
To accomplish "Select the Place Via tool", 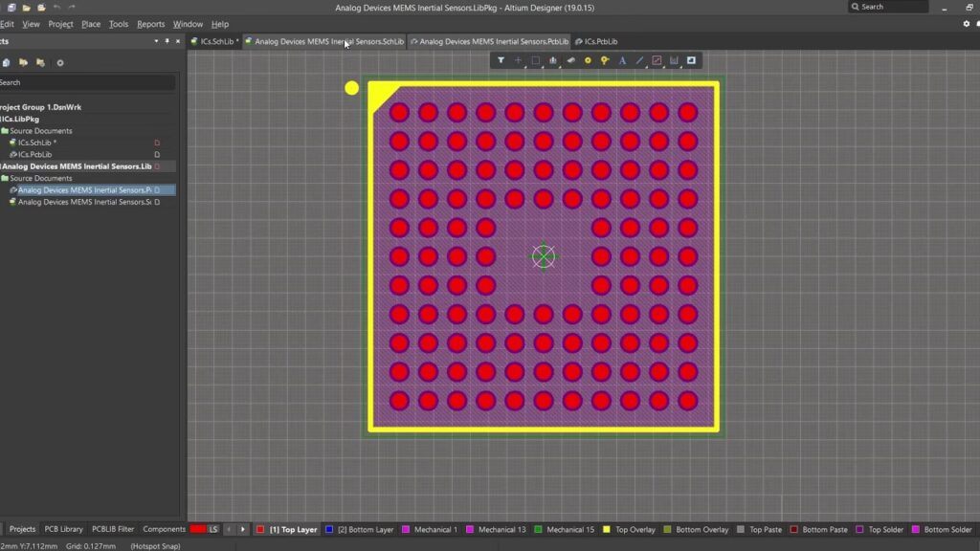I will pyautogui.click(x=605, y=60).
